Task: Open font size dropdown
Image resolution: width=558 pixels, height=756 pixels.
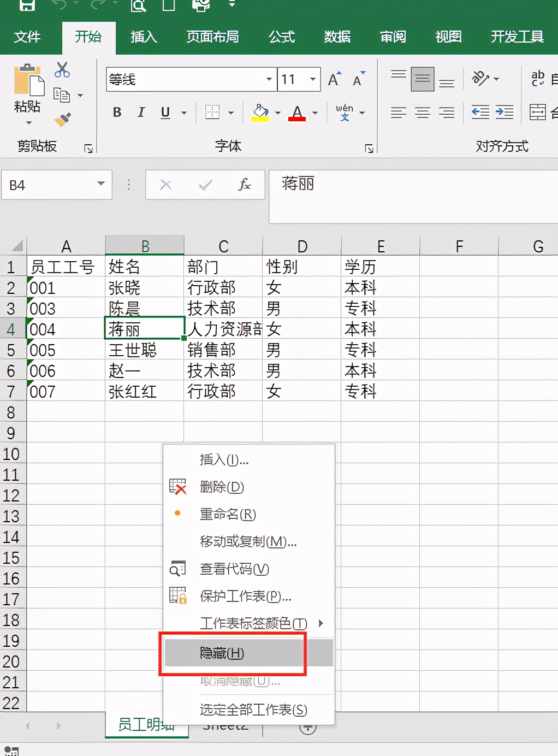Action: [313, 79]
